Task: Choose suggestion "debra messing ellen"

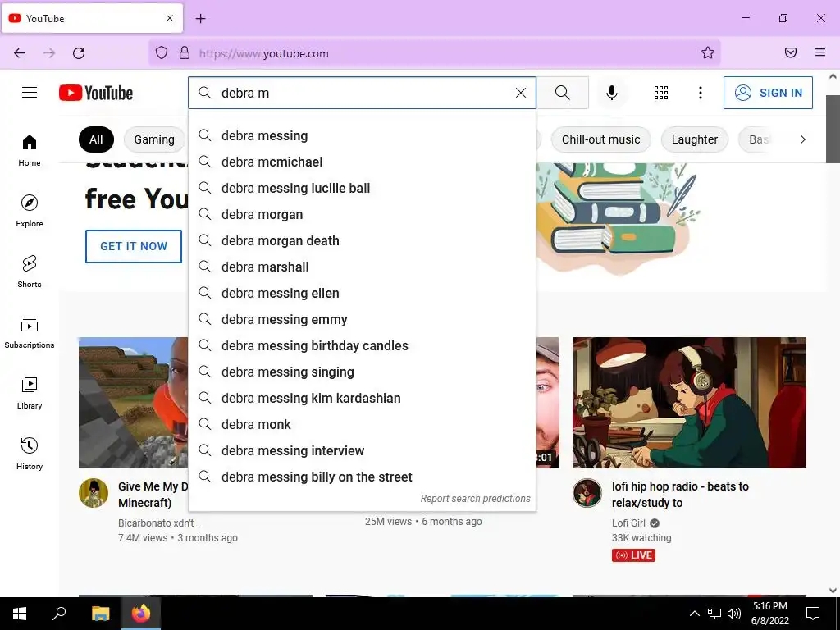Action: [x=362, y=293]
